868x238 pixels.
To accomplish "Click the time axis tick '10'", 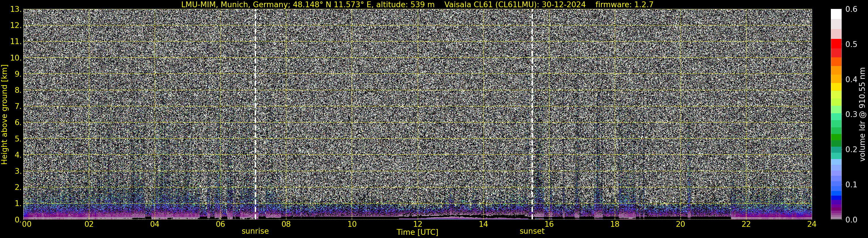I will (352, 224).
